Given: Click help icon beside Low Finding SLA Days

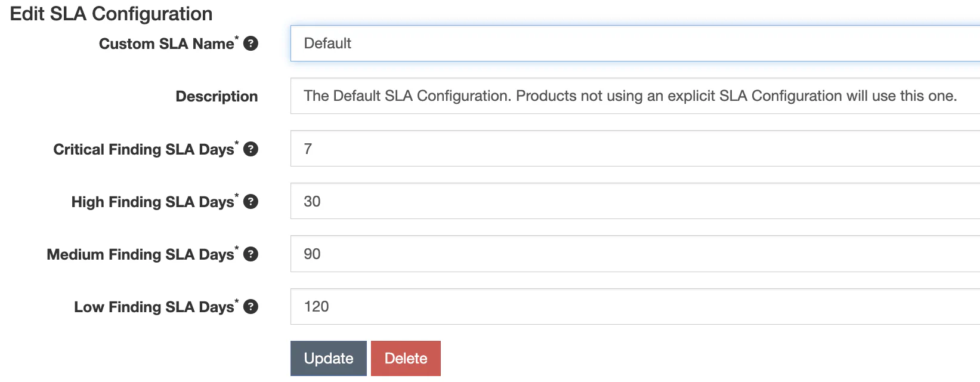Looking at the screenshot, I should click(x=251, y=307).
